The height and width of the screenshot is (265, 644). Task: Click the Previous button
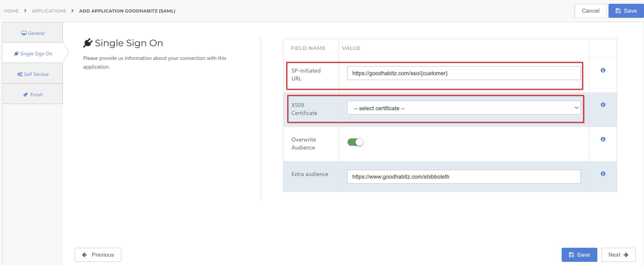[x=98, y=254]
